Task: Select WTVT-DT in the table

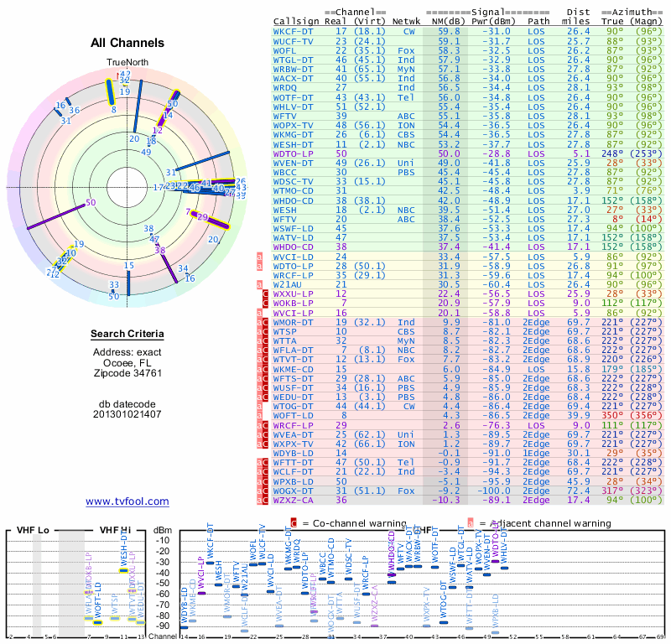Action: [293, 360]
